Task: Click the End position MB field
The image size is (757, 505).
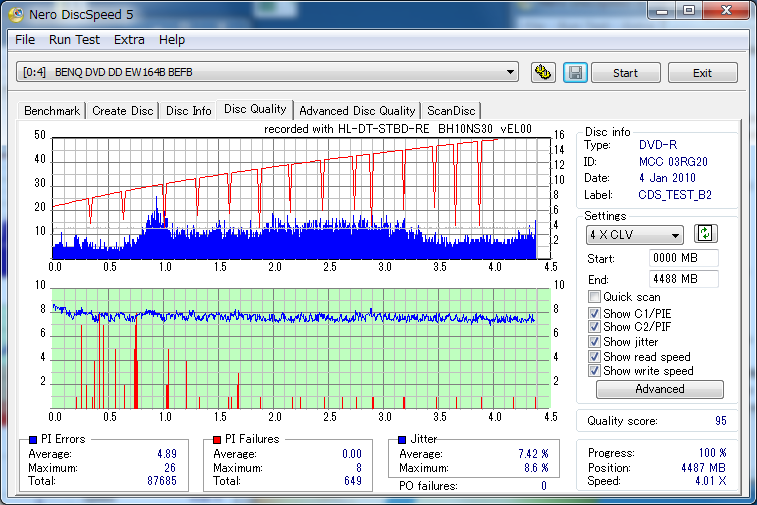Action: coord(683,279)
